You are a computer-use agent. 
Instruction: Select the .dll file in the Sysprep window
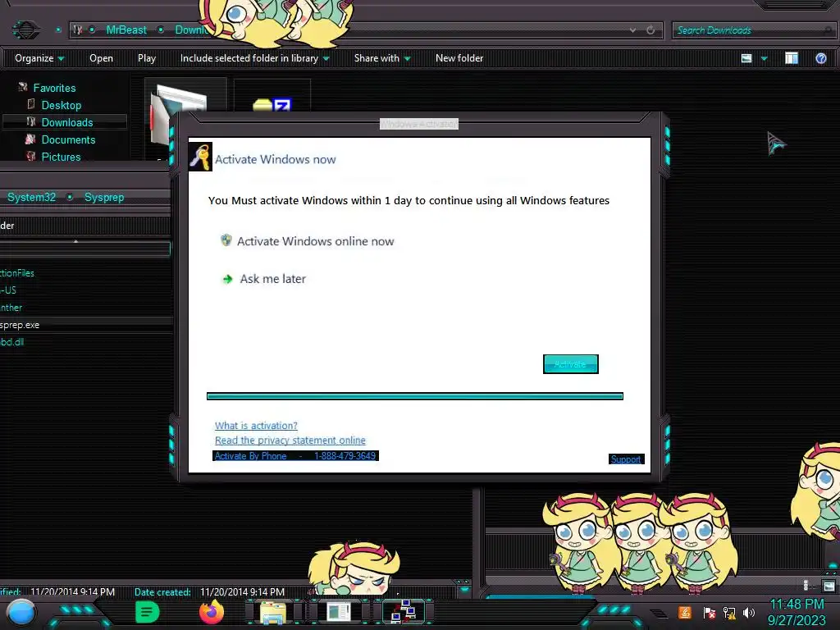(11, 342)
